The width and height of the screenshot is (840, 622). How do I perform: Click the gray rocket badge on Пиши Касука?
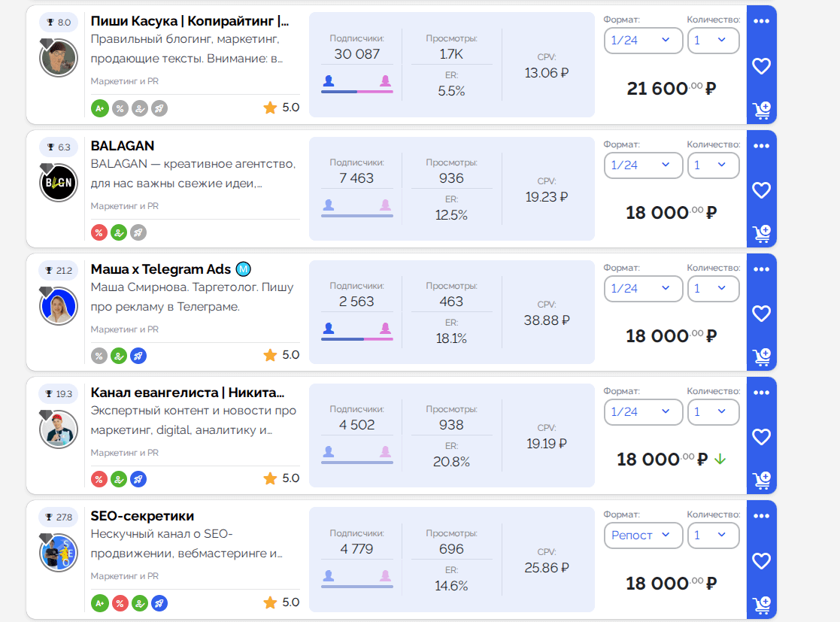pos(159,109)
